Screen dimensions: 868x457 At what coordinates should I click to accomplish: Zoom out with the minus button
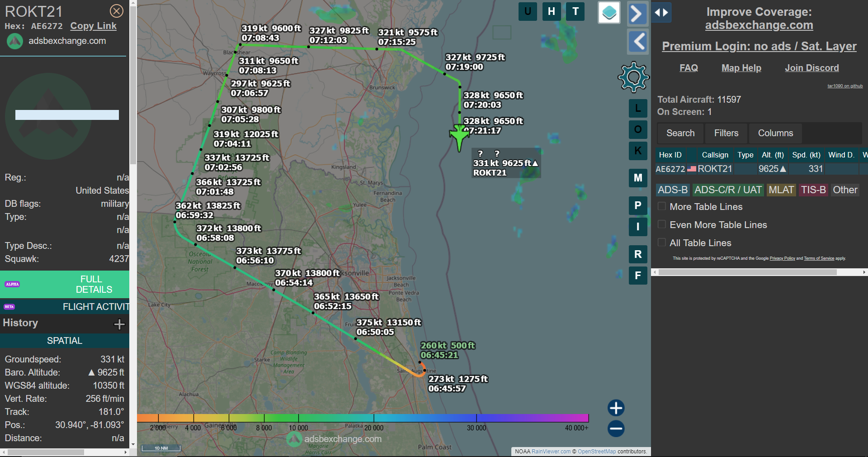(616, 428)
